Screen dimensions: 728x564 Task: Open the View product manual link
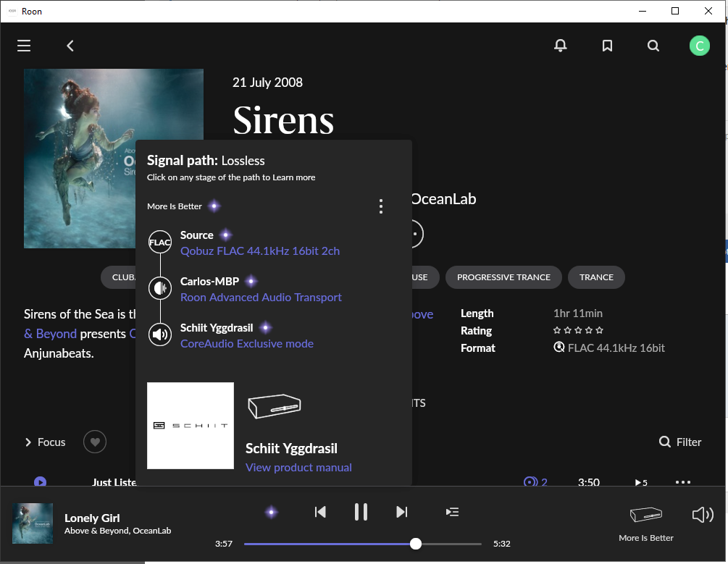point(298,467)
